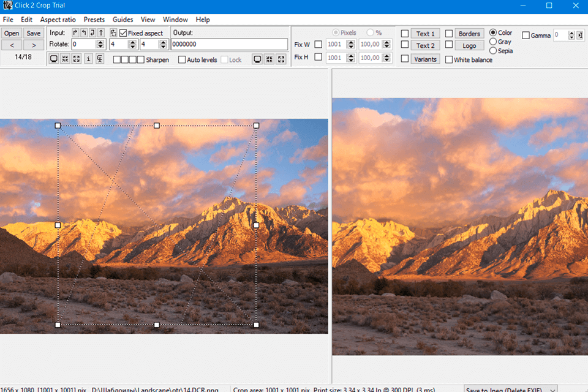This screenshot has height=392, width=588.
Task: Click the top-right crop frame handle
Action: [x=257, y=126]
